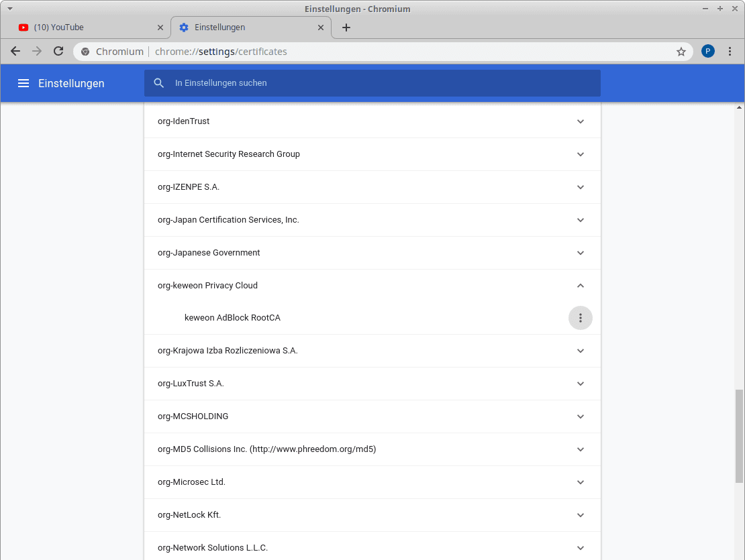
Task: Close the YouTube tab
Action: tap(160, 27)
